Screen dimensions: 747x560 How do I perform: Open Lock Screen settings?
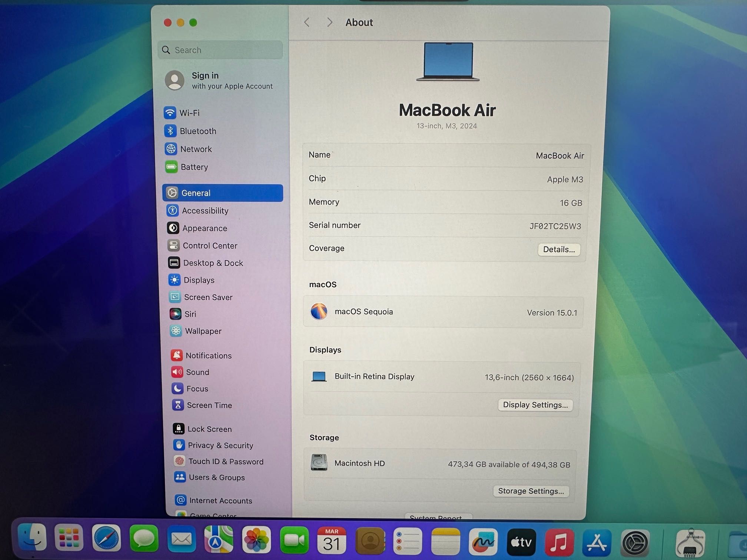tap(203, 429)
